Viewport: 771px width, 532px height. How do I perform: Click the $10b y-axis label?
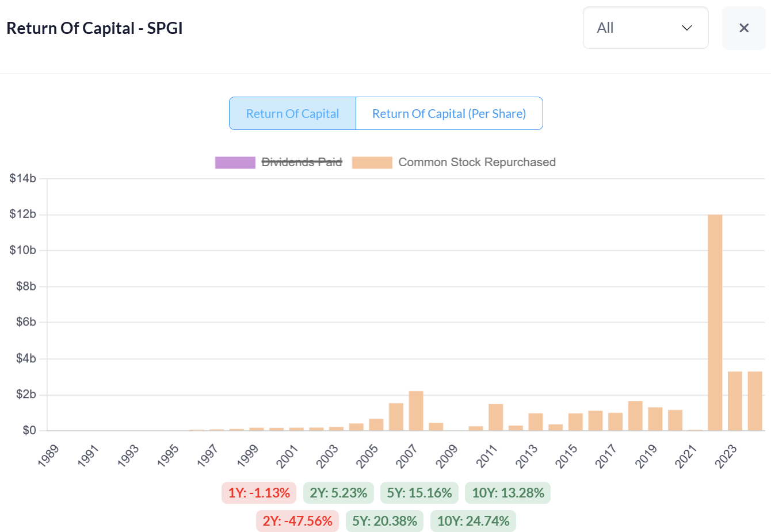(x=22, y=250)
